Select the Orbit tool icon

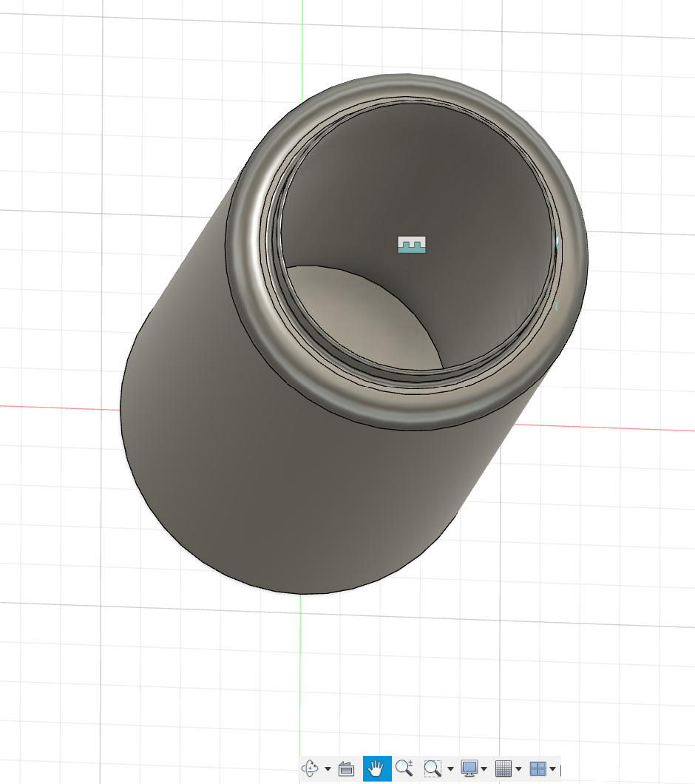pos(311,768)
